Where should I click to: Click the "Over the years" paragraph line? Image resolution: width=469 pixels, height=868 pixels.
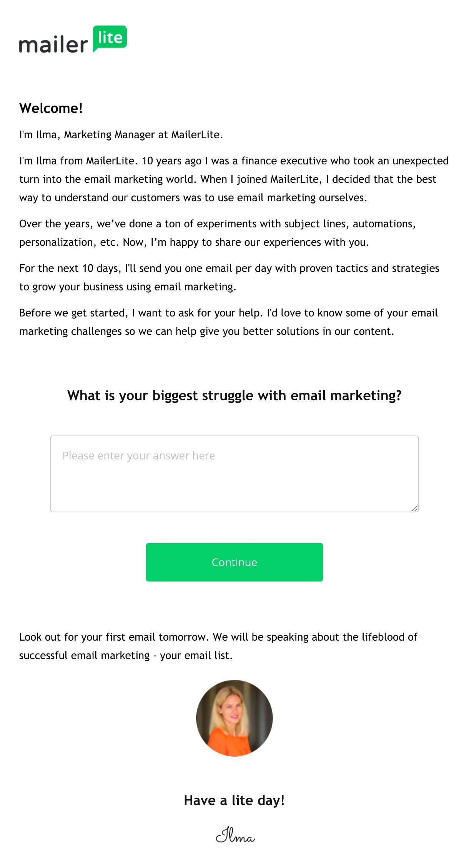point(217,224)
